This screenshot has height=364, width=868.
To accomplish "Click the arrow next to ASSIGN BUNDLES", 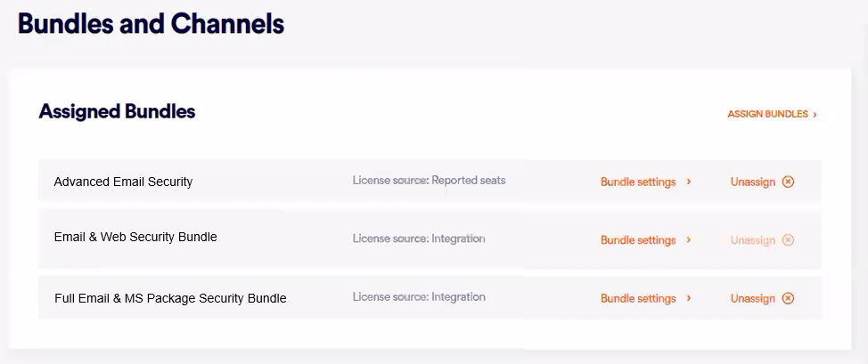I will (815, 115).
